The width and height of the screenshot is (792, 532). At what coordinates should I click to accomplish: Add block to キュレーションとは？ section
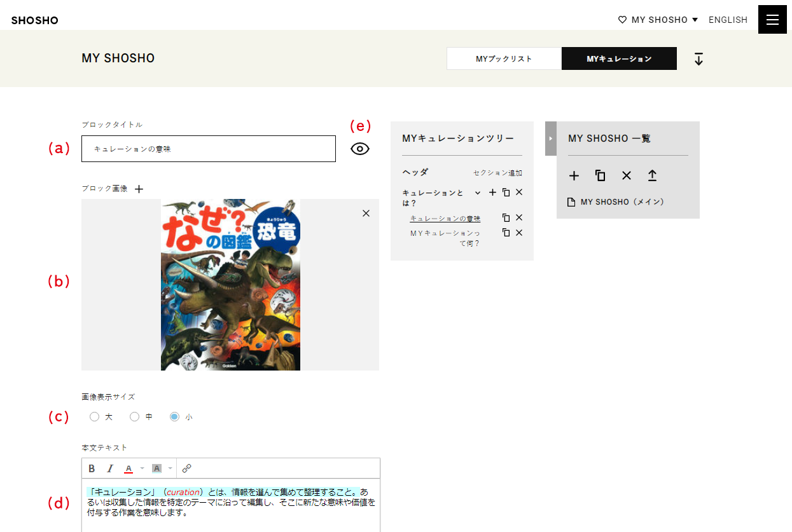(492, 192)
